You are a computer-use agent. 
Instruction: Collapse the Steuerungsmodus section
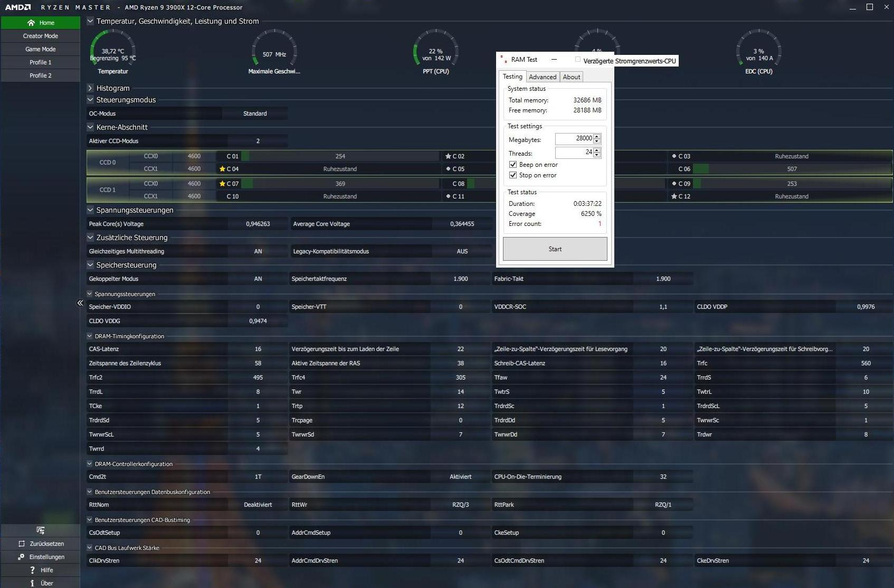pyautogui.click(x=90, y=100)
